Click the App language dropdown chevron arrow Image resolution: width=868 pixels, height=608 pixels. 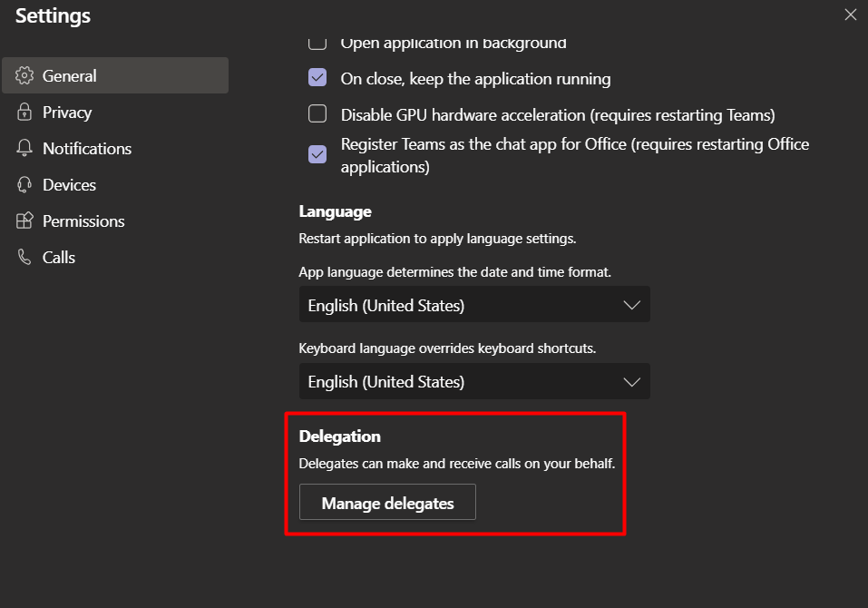click(x=631, y=305)
